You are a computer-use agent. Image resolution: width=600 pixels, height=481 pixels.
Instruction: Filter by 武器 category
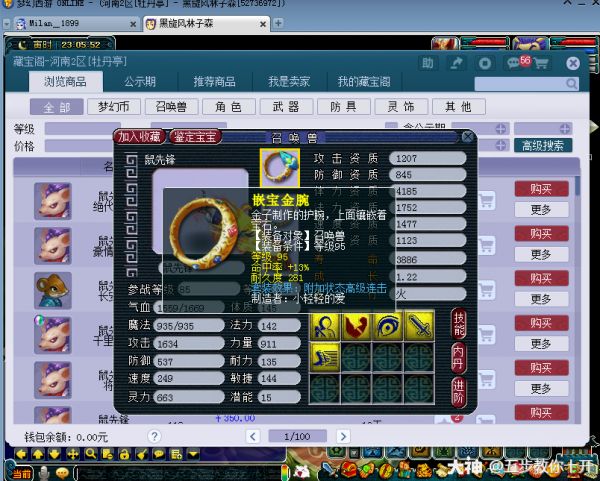click(x=286, y=107)
